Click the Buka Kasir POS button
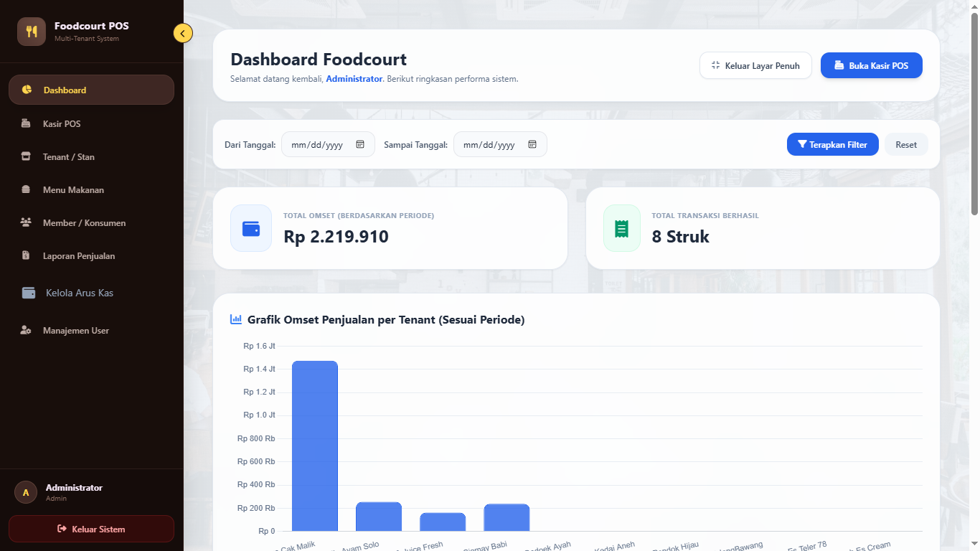 pyautogui.click(x=871, y=65)
